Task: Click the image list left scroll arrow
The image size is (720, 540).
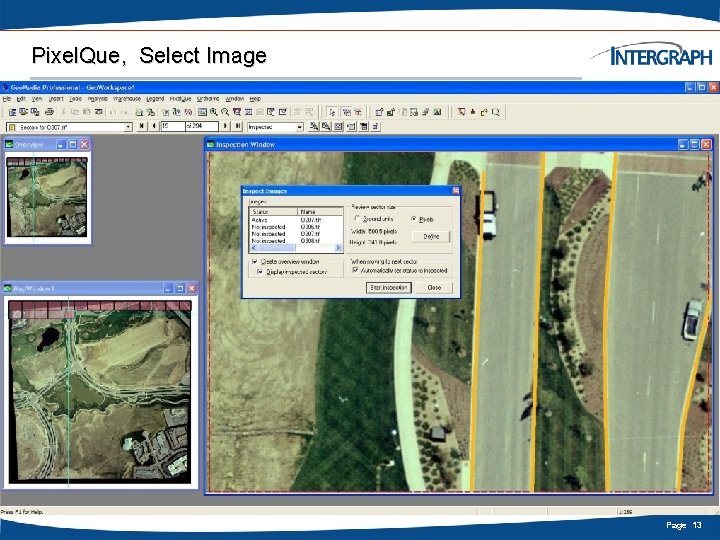Action: click(253, 248)
